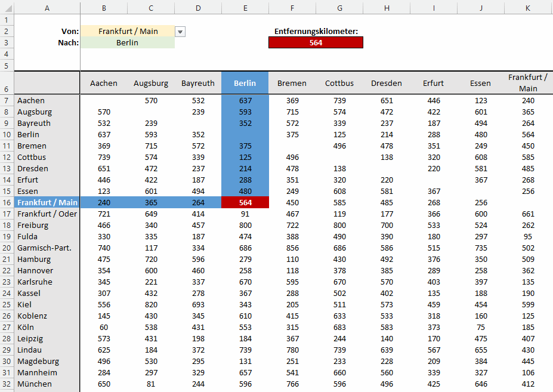The width and height of the screenshot is (553, 392).
Task: Click 140 in the Leipzig row
Action: click(x=387, y=339)
